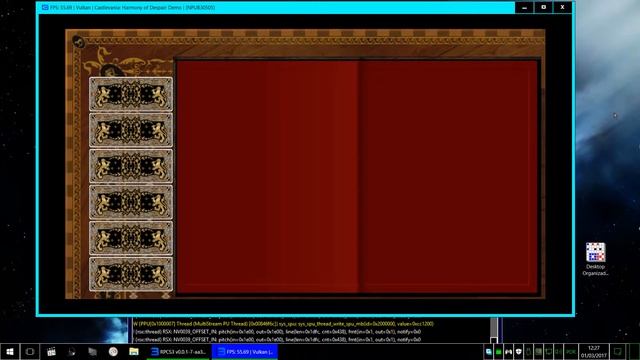Image resolution: width=640 pixels, height=360 pixels.
Task: Launch the round disc icon on taskbar
Action: 113,352
